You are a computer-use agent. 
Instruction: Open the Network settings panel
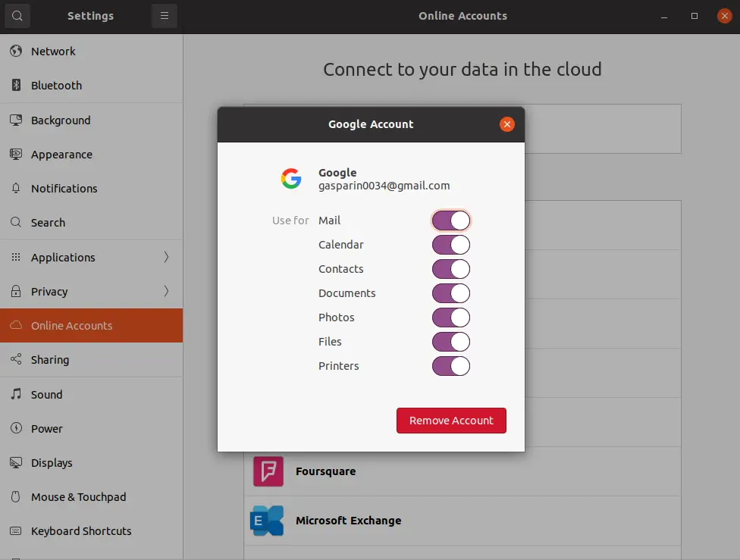tap(92, 51)
